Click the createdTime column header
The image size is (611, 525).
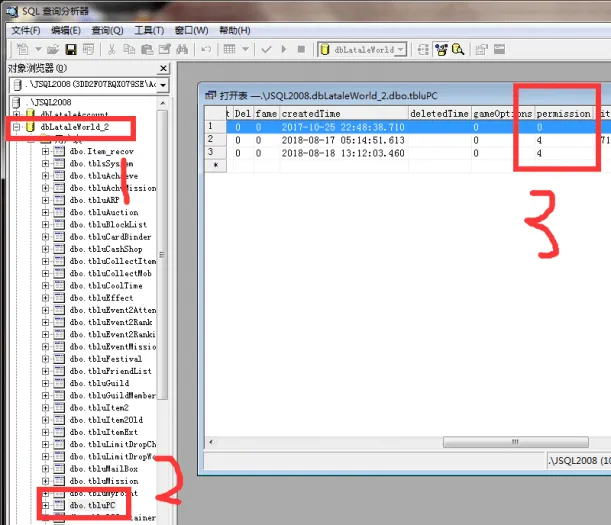tap(344, 113)
